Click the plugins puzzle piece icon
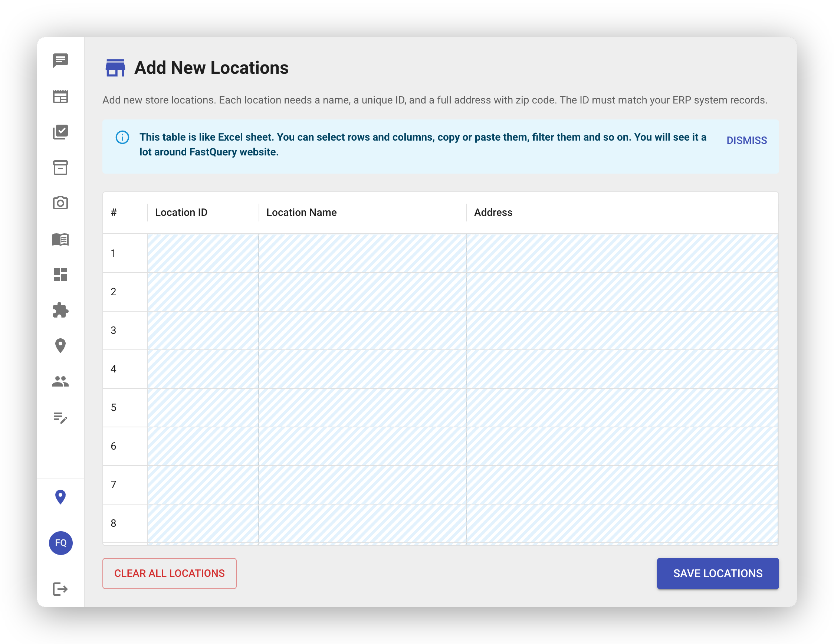The height and width of the screenshot is (644, 834). 60,310
